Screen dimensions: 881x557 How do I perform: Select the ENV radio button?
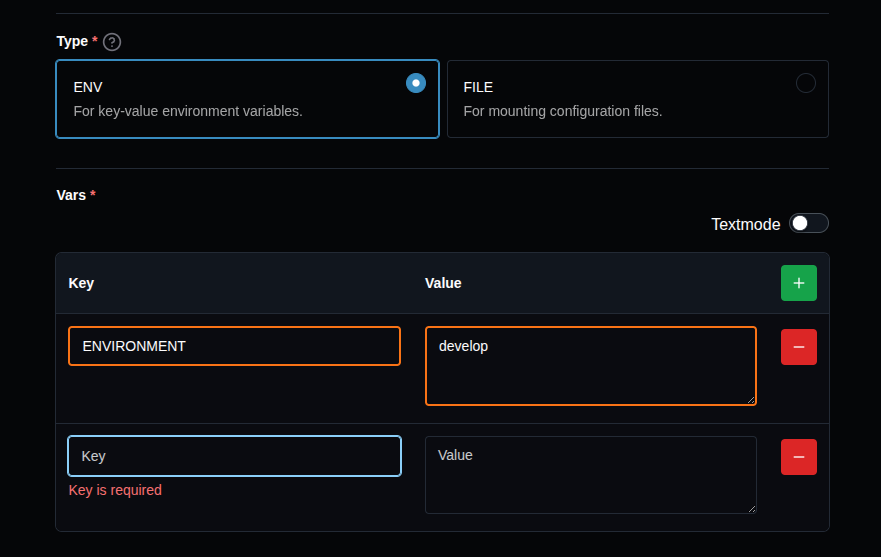416,83
